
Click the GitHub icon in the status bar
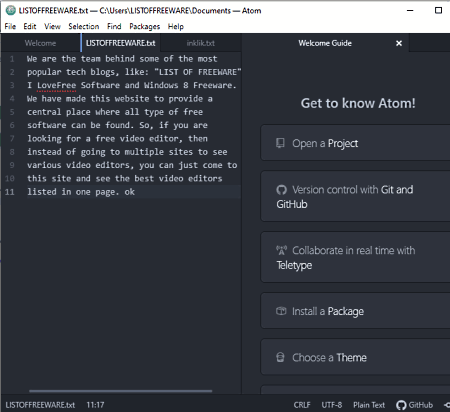(x=401, y=405)
